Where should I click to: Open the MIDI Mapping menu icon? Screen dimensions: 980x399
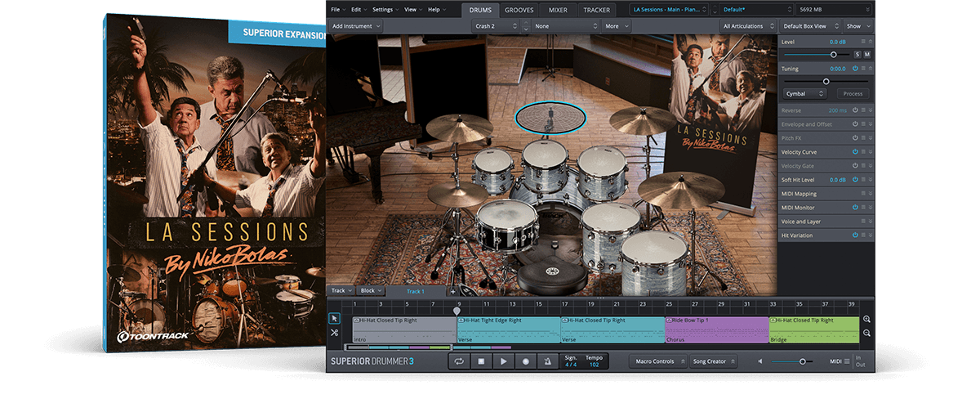864,194
